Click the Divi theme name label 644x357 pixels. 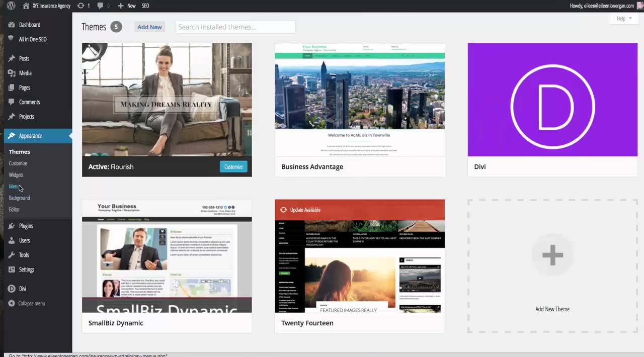point(480,167)
